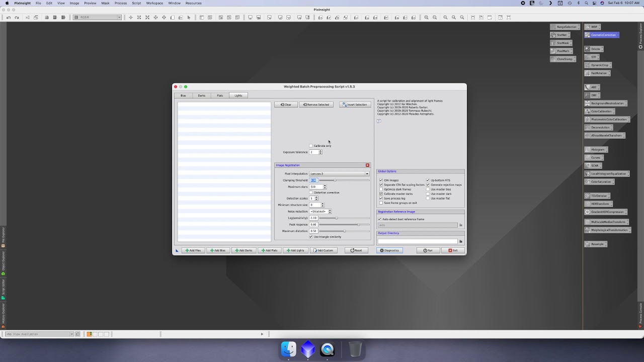
Task: Select the CosmeticCorrection process icon
Action: 602,35
